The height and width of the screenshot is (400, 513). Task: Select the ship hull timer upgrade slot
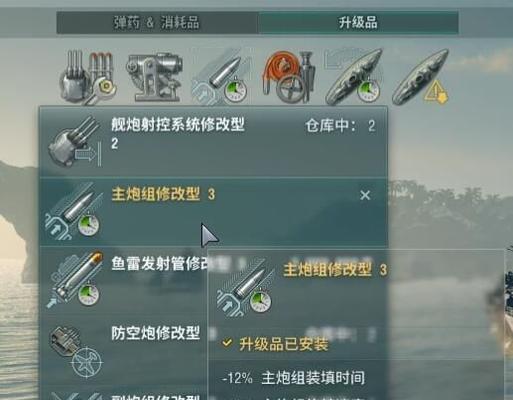354,77
